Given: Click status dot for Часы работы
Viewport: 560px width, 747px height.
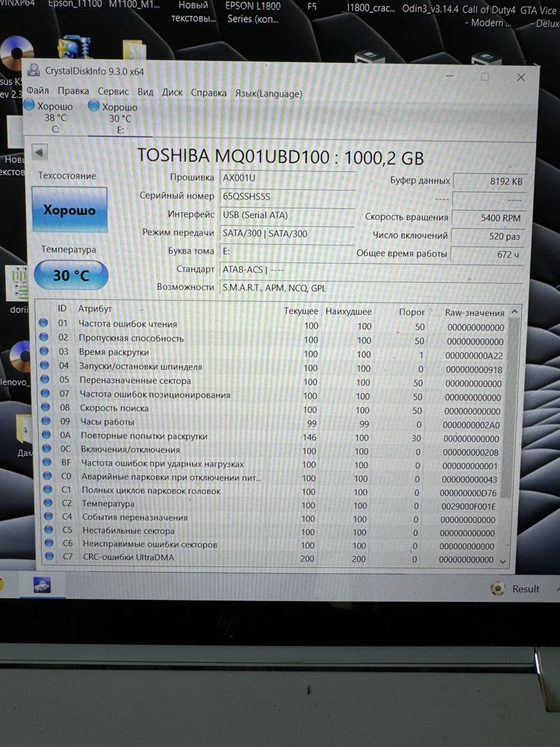Looking at the screenshot, I should coord(46,421).
